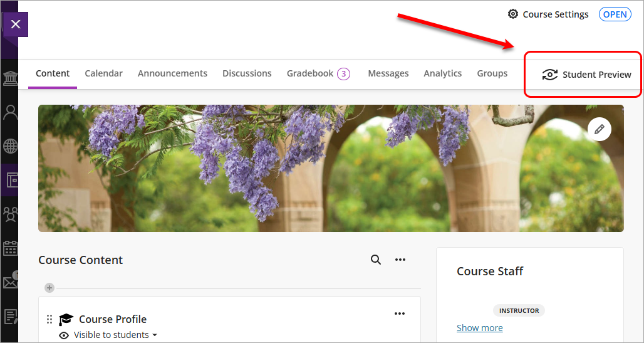644x343 pixels.
Task: Open the Grades sidebar icon
Action: 10,316
